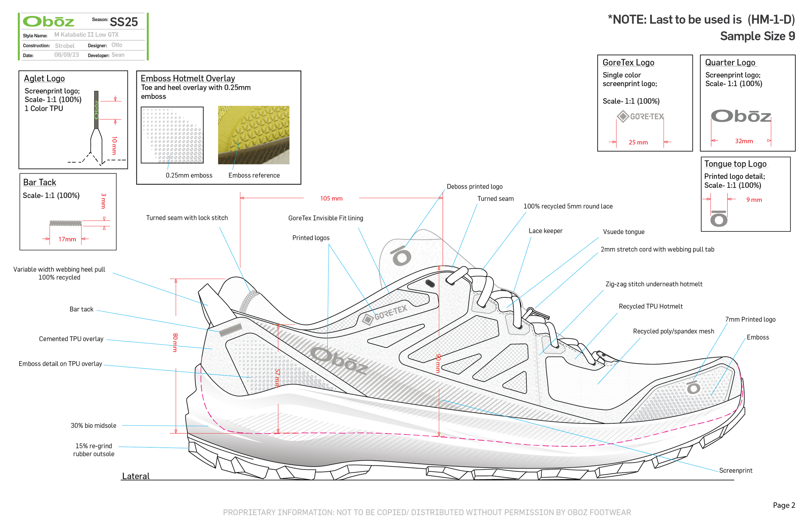
Task: Click the date value '06/09/23'
Action: click(x=67, y=55)
